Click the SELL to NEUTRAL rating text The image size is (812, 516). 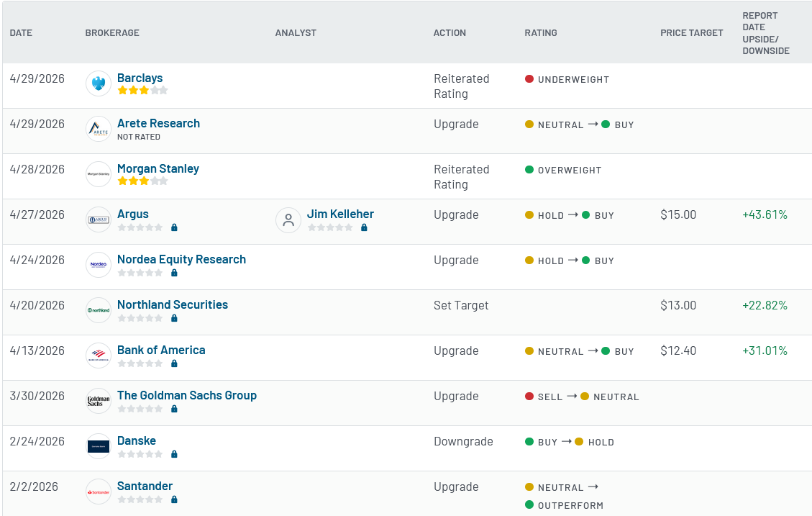pos(582,397)
